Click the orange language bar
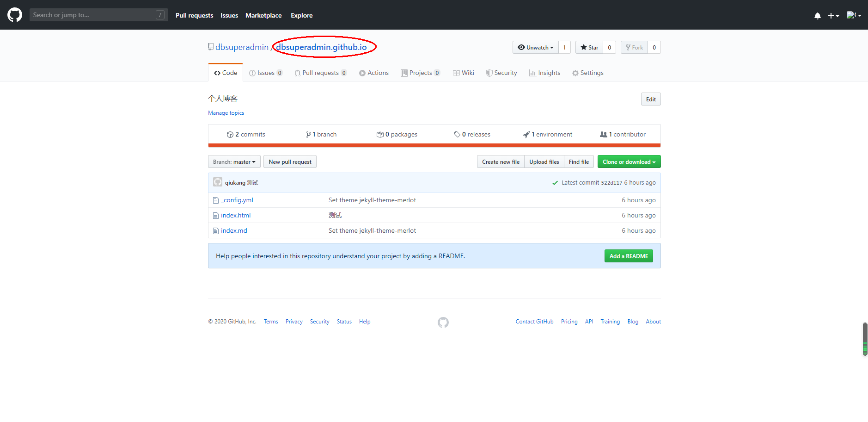The height and width of the screenshot is (422, 868). click(x=434, y=145)
